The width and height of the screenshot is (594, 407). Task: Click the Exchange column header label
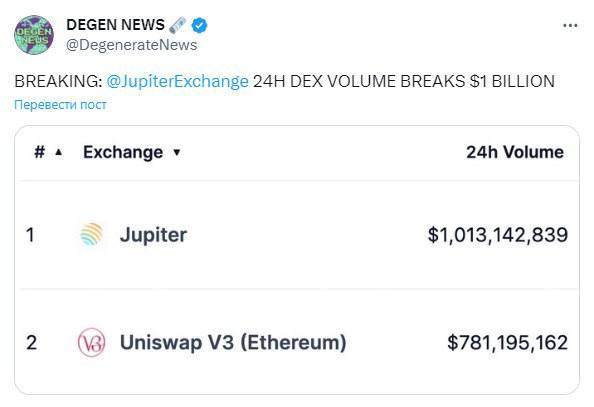click(x=123, y=152)
